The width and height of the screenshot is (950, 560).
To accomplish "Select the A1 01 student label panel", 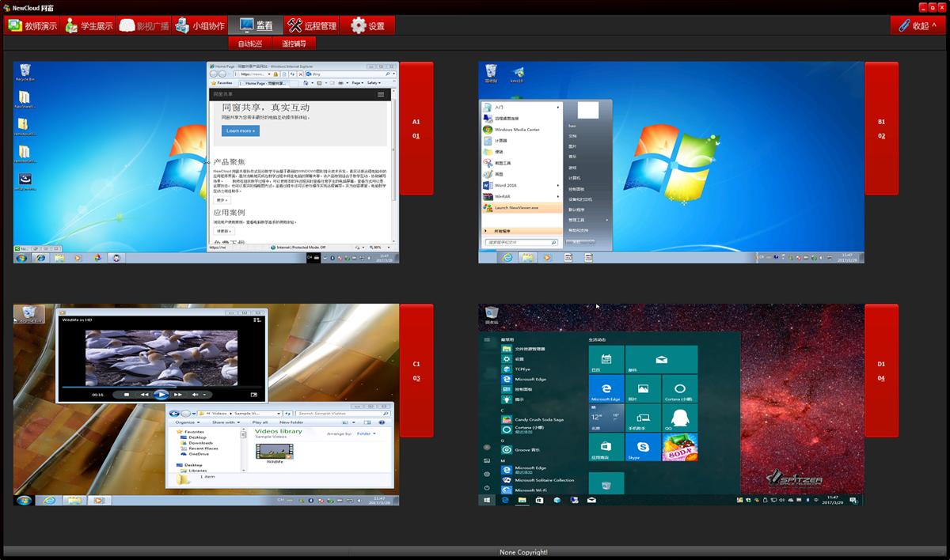I will click(416, 128).
